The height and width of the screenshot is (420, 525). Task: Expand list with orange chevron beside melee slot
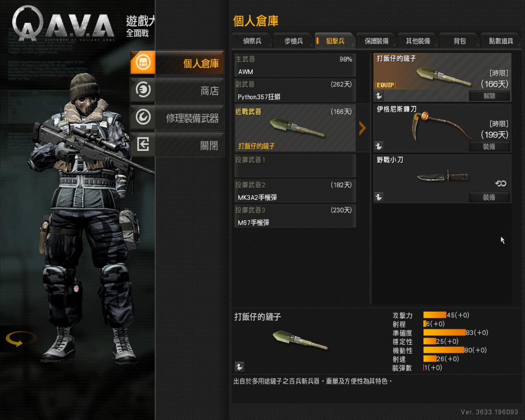point(362,128)
